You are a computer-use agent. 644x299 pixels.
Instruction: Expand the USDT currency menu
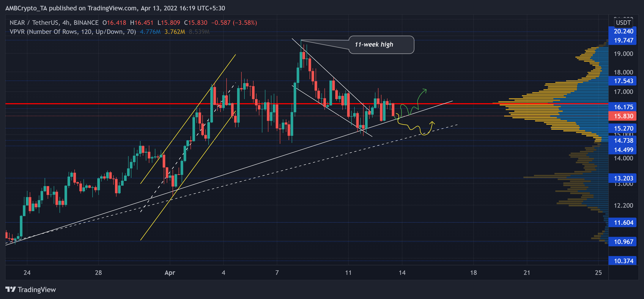pyautogui.click(x=624, y=22)
